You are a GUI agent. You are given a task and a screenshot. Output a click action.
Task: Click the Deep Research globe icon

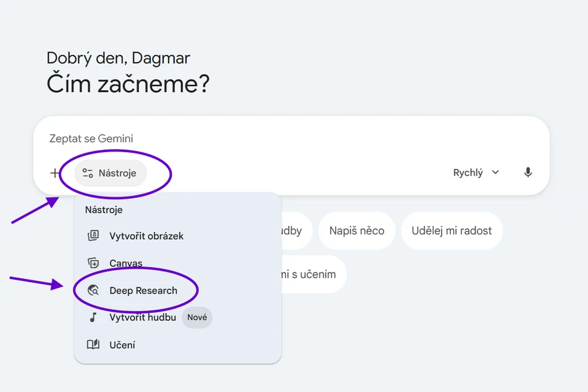click(93, 291)
